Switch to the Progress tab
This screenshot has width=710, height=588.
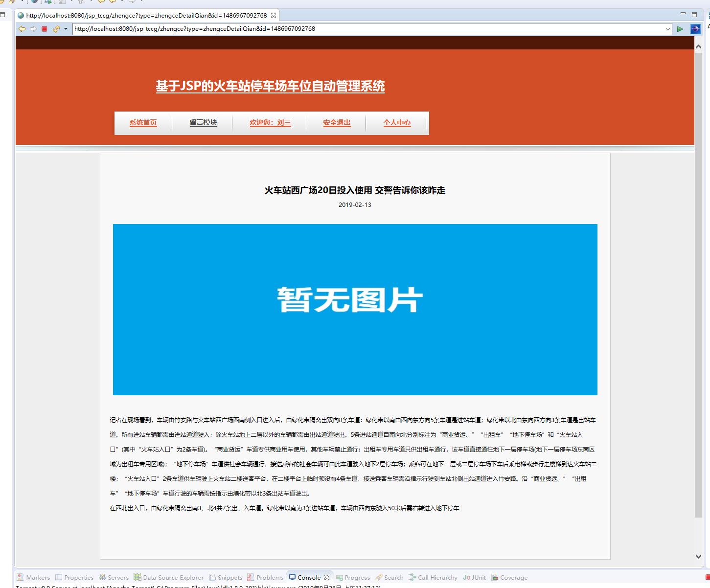click(x=357, y=577)
